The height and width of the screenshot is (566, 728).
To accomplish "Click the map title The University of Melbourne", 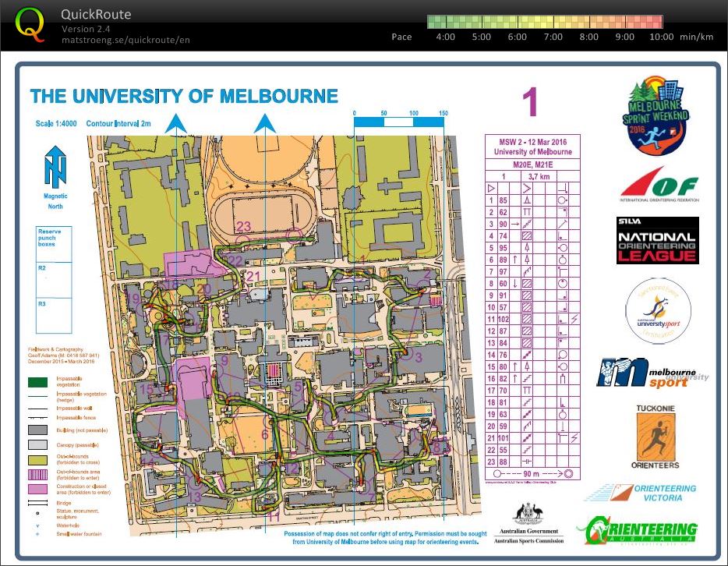I will (184, 97).
